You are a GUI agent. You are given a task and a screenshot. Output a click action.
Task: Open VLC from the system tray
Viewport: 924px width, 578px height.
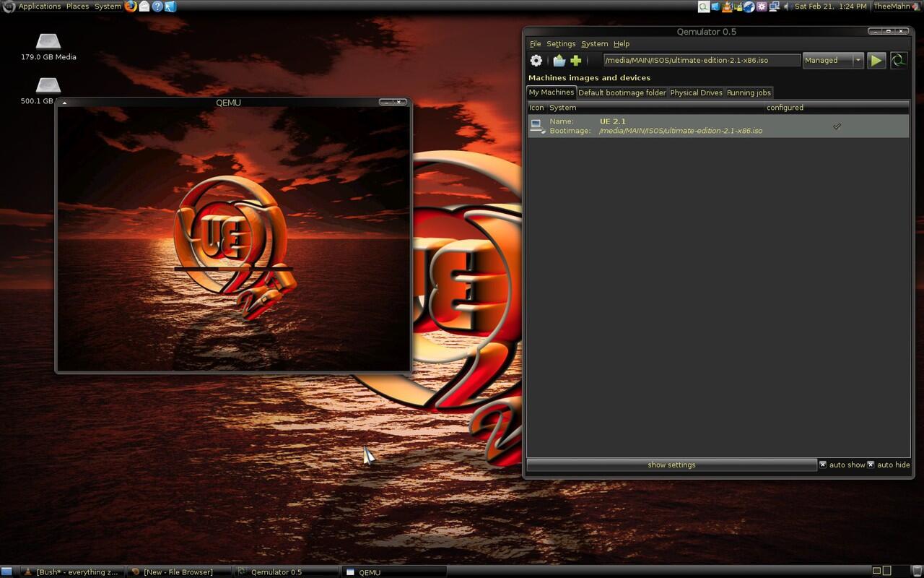[x=726, y=7]
